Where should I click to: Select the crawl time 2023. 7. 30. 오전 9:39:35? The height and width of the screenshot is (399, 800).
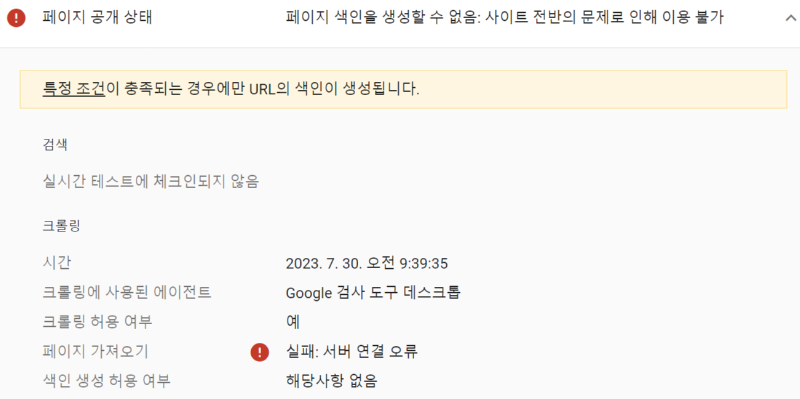pos(367,264)
